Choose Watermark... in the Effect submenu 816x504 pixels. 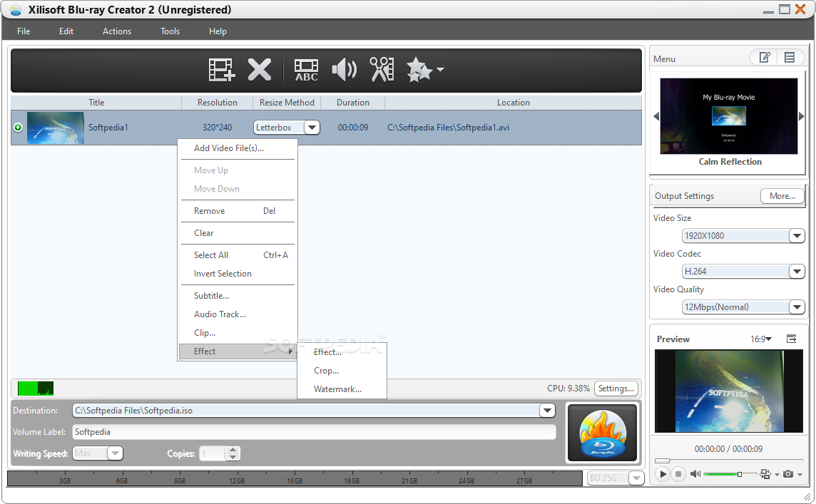point(342,389)
